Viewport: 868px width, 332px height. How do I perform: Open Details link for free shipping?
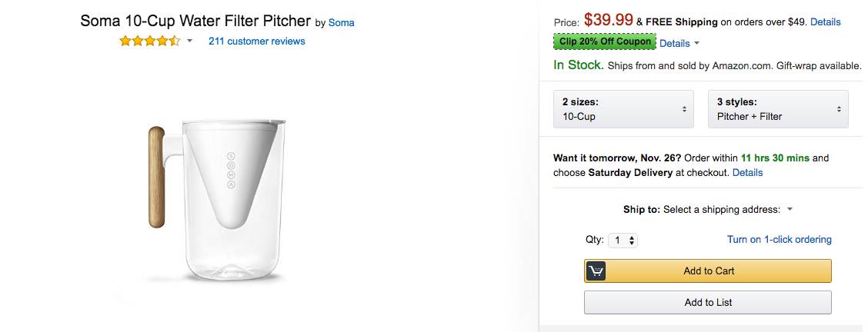(x=825, y=22)
